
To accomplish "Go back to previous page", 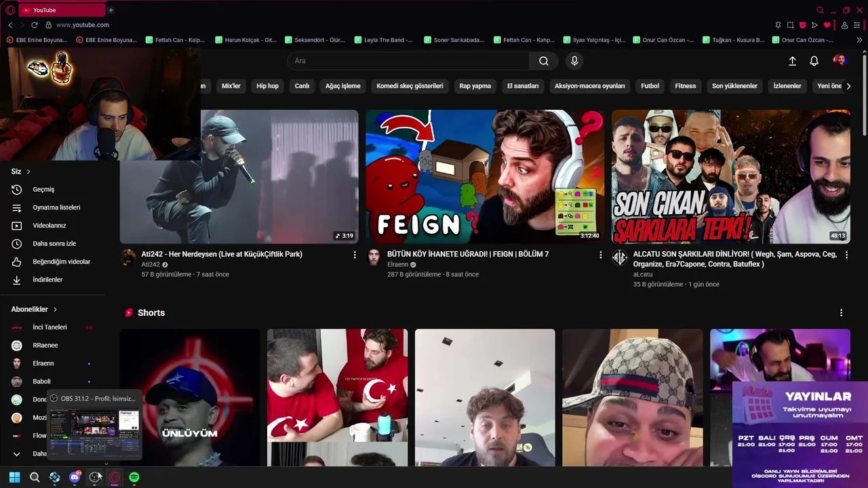I will [10, 25].
